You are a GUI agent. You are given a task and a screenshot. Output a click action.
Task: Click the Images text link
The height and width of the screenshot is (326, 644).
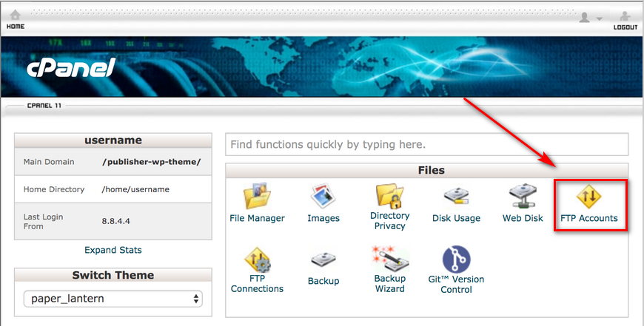coord(323,218)
